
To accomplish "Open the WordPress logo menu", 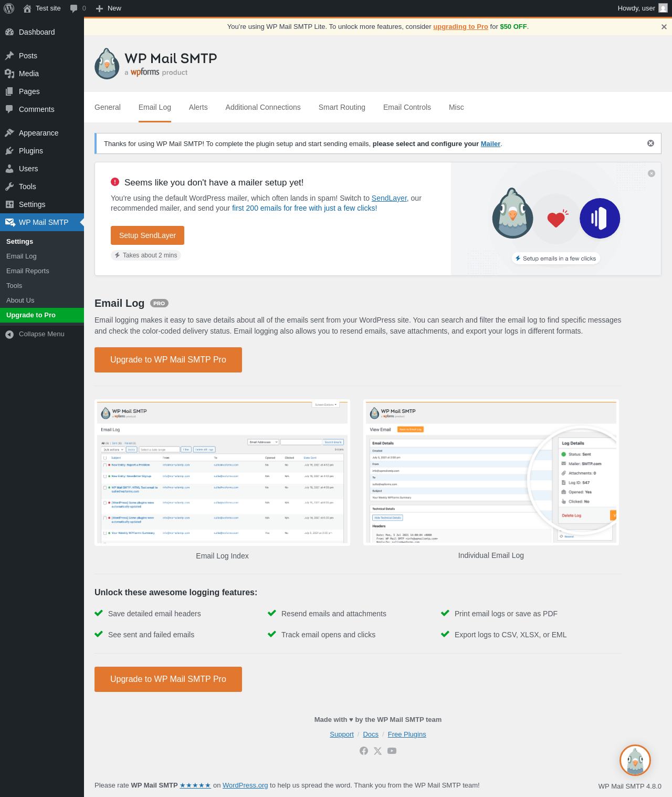I will (9, 8).
